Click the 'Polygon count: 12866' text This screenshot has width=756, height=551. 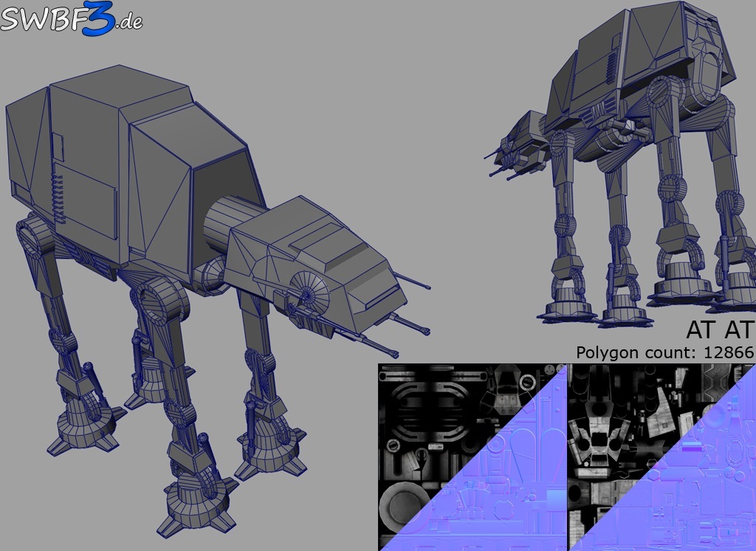pyautogui.click(x=665, y=353)
